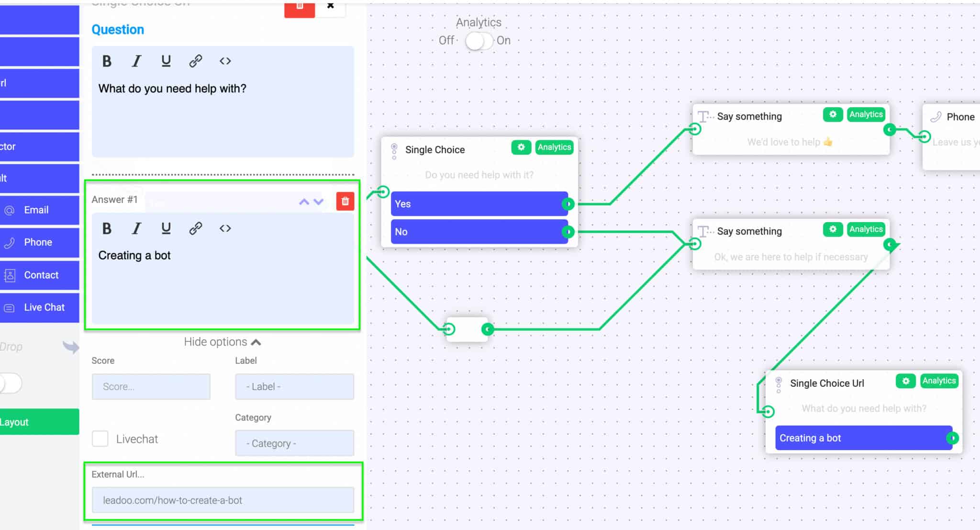The image size is (980, 530).
Task: Apply italic formatting in Answer #1
Action: tap(136, 228)
